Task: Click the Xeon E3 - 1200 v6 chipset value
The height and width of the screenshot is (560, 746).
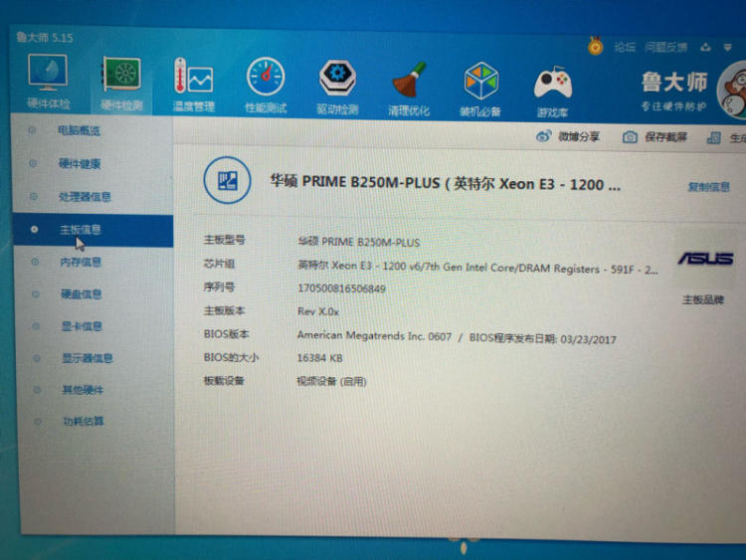Action: click(x=477, y=268)
